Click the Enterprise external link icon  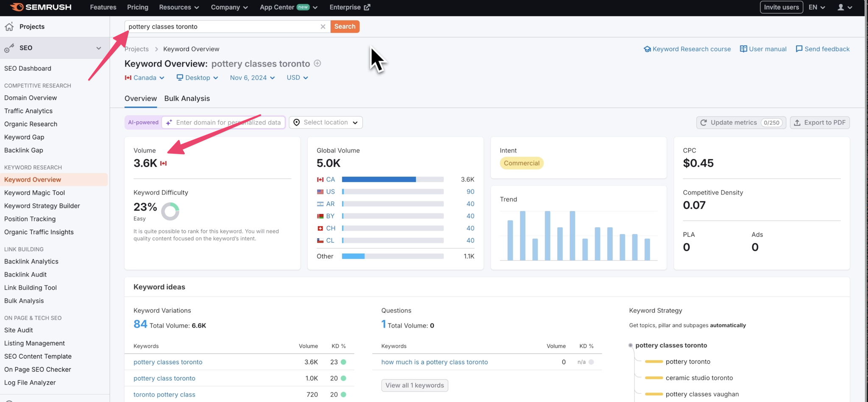(367, 7)
